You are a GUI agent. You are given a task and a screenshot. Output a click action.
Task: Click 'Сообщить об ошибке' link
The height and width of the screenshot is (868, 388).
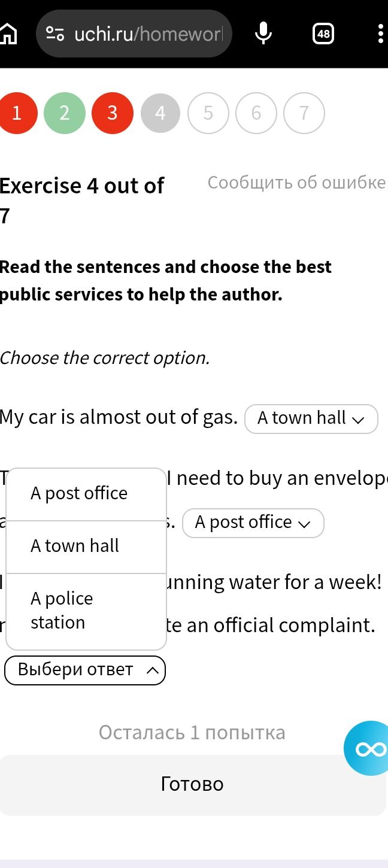(297, 183)
